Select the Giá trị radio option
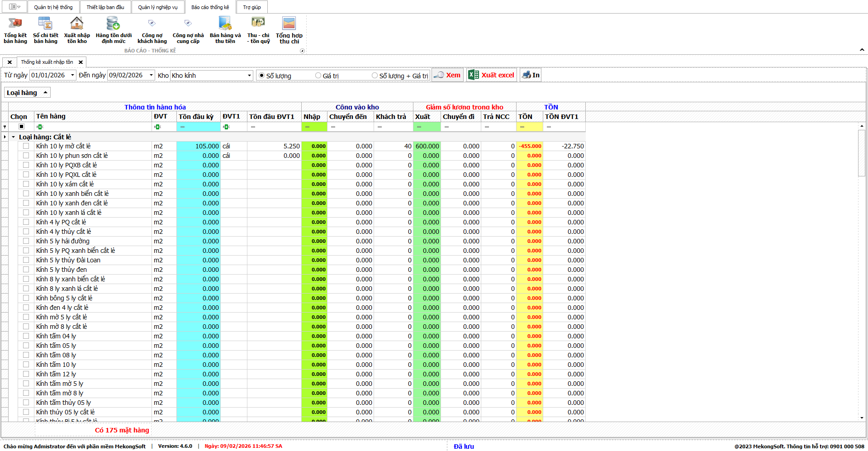The image size is (868, 451). [318, 76]
